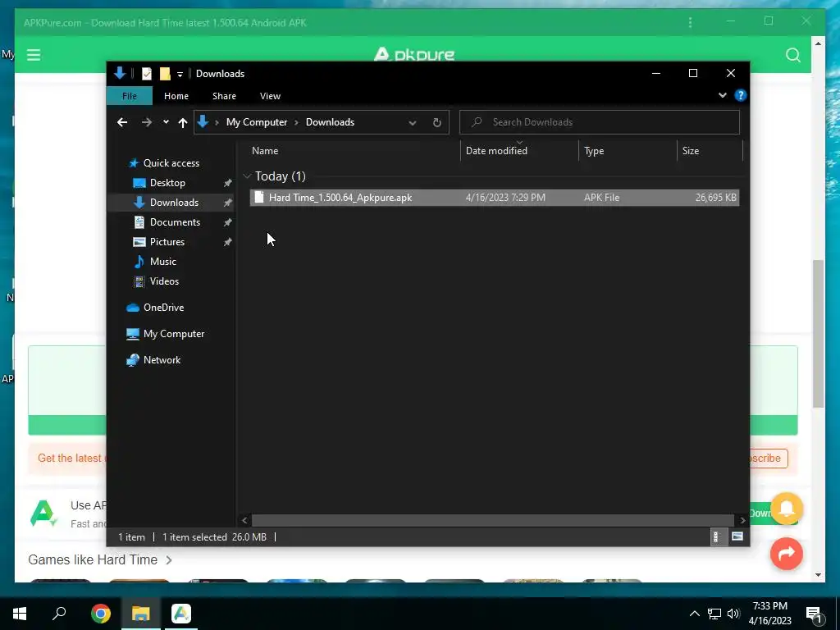Image resolution: width=840 pixels, height=630 pixels.
Task: Open taskbar search magnifier
Action: pyautogui.click(x=59, y=614)
